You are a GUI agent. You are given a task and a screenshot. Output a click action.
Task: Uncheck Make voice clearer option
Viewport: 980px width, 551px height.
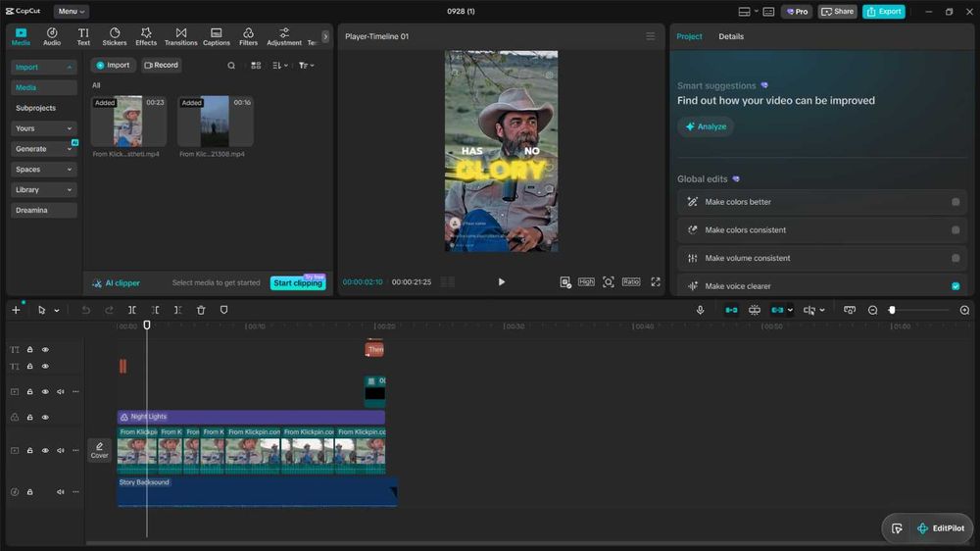coord(955,286)
